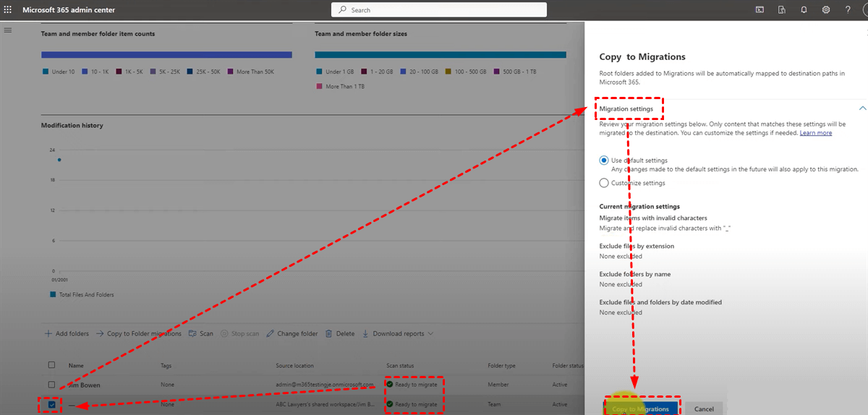868x415 pixels.
Task: Click the Delete command
Action: coord(340,334)
